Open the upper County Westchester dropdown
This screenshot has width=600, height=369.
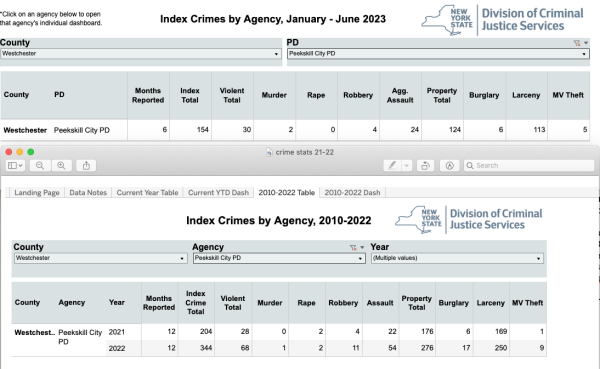[141, 54]
